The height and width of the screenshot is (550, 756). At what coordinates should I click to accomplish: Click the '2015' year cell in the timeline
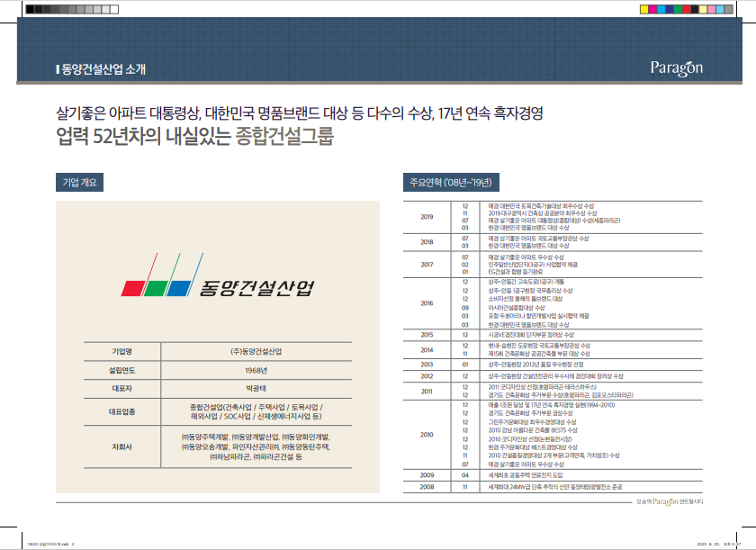point(427,335)
